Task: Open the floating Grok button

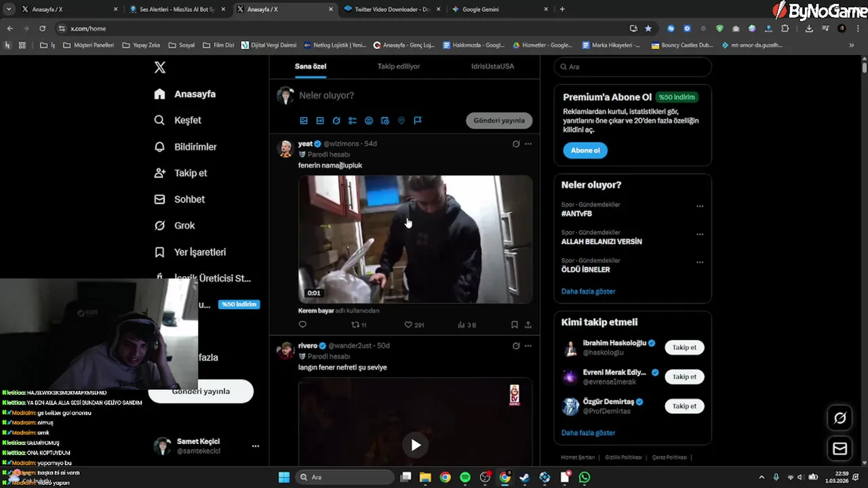Action: click(x=840, y=418)
